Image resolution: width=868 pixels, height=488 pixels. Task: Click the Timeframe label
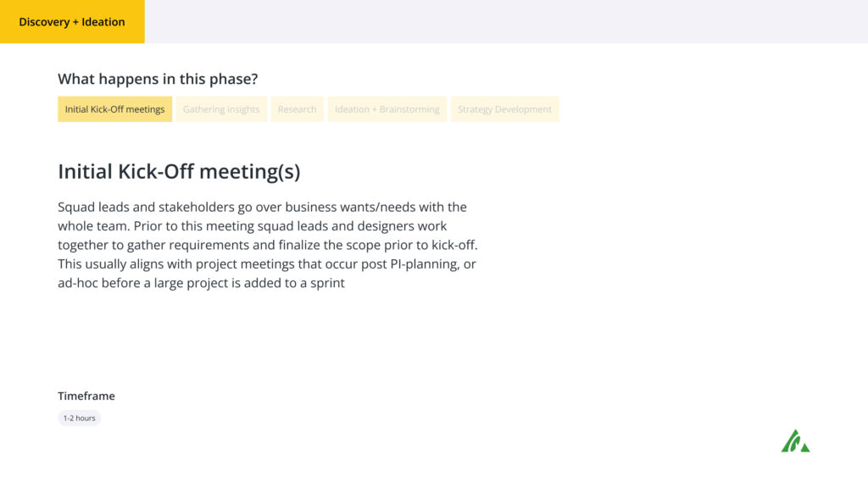(86, 396)
